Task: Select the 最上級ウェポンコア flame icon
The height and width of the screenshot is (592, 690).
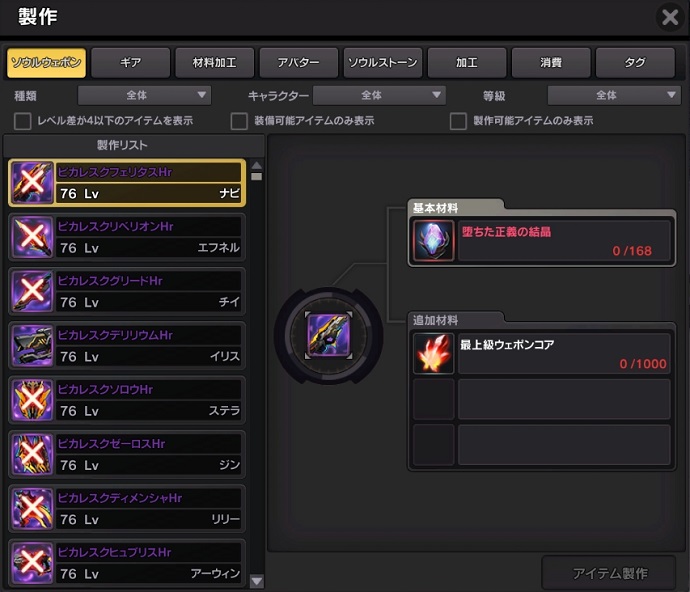Action: pos(433,353)
